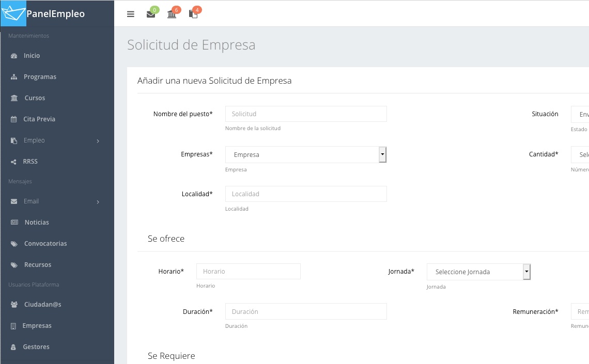
Task: Click the share icon beside RRSS
Action: (x=14, y=162)
